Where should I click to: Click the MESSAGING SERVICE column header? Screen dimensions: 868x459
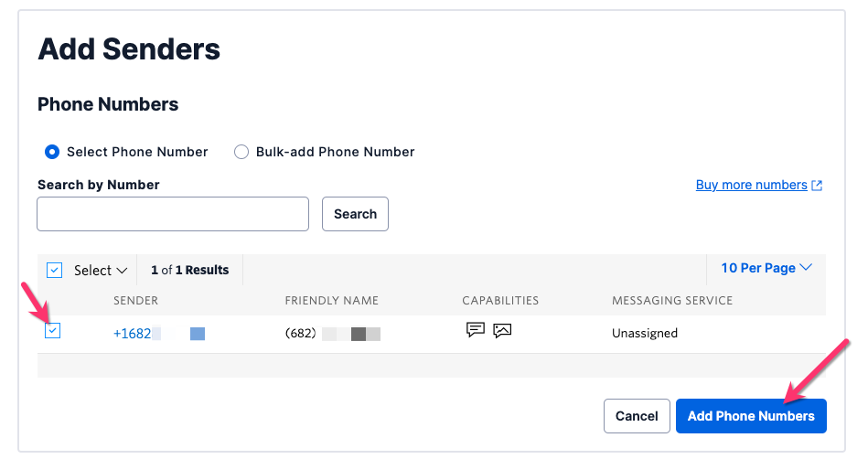[x=672, y=301]
